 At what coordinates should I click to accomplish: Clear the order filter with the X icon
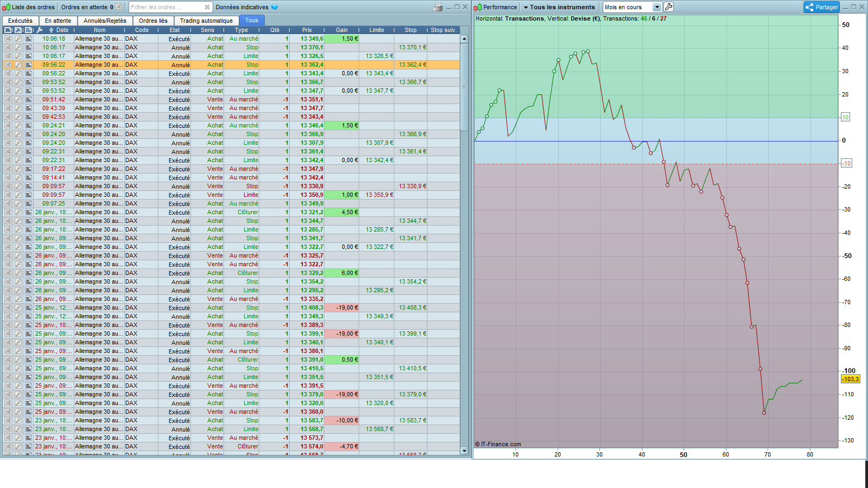tap(207, 7)
